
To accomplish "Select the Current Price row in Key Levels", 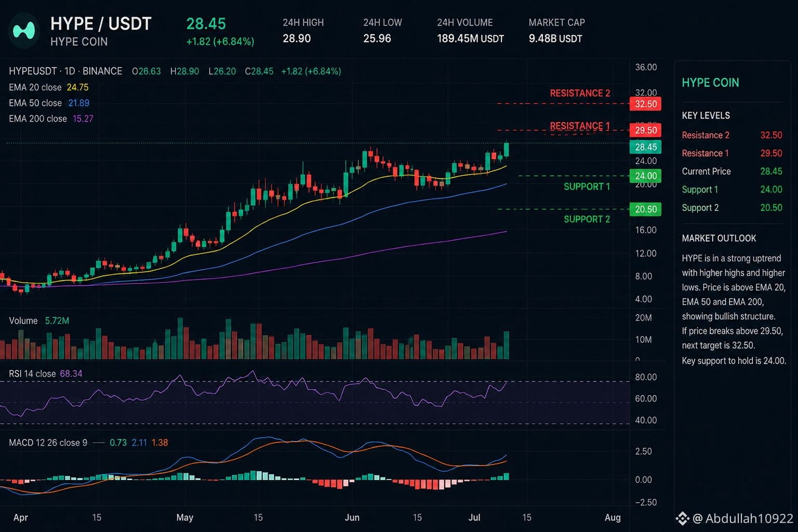I will [x=732, y=171].
